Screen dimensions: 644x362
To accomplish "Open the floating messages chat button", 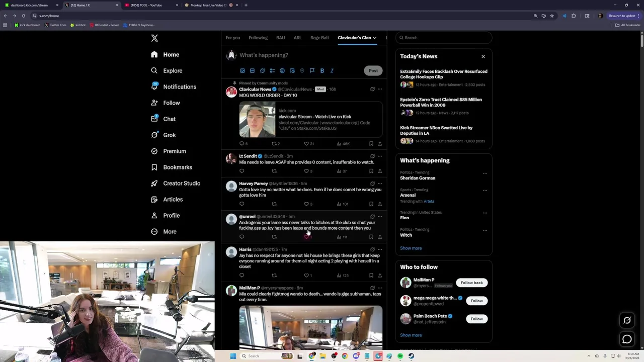I will click(627, 339).
